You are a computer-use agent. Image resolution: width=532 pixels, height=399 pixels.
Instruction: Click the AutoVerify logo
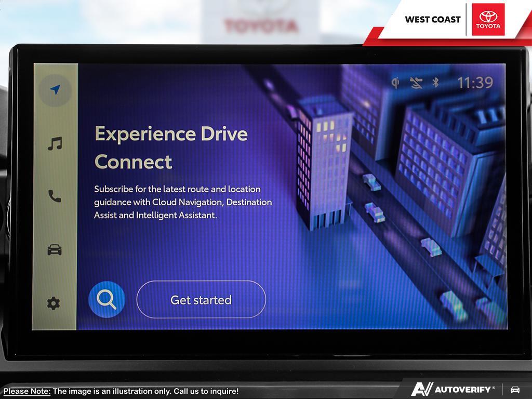click(x=453, y=389)
